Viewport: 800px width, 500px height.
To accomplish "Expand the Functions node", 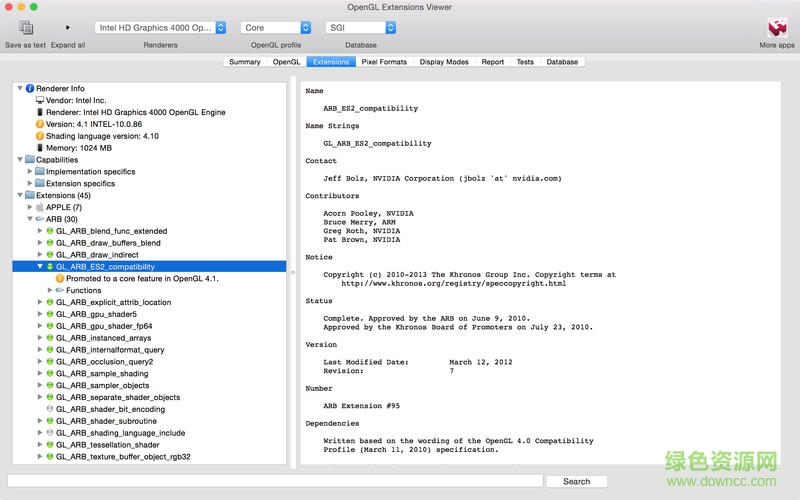I will click(49, 290).
